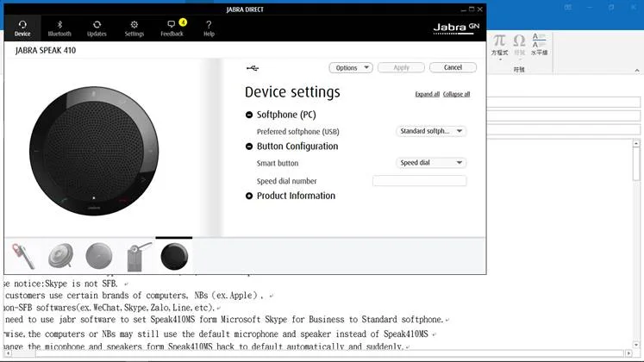Maximize the Jabra Direct window
The image size is (644, 362).
472,9
